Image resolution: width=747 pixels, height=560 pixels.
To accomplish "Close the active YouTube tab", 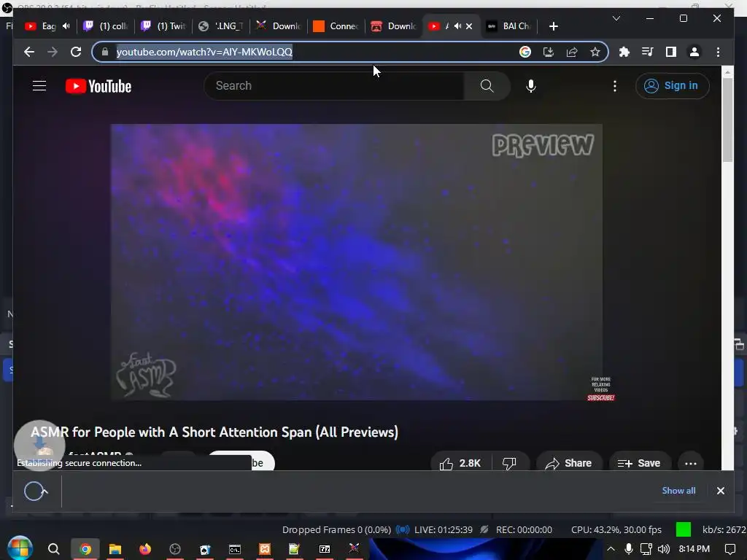I will pyautogui.click(x=469, y=26).
